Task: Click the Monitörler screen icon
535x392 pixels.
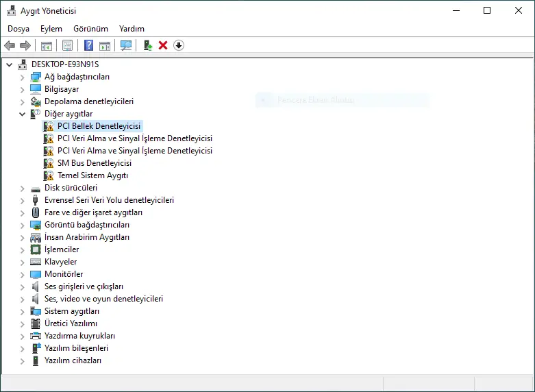Action: (x=36, y=274)
